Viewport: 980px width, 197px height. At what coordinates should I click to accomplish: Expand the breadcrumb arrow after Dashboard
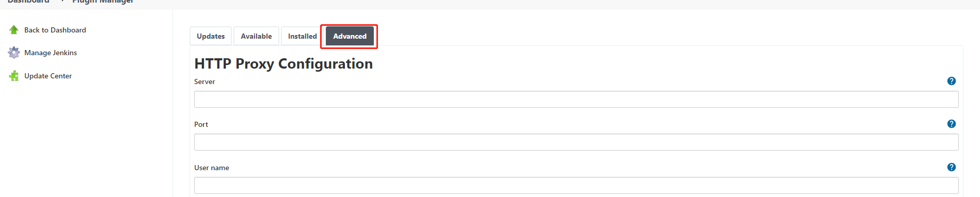tap(61, 2)
